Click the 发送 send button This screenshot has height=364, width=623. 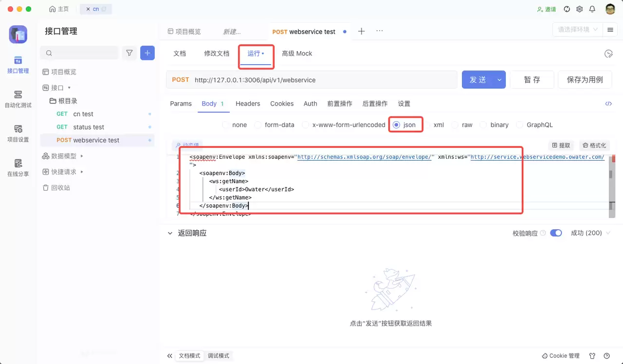tap(477, 80)
